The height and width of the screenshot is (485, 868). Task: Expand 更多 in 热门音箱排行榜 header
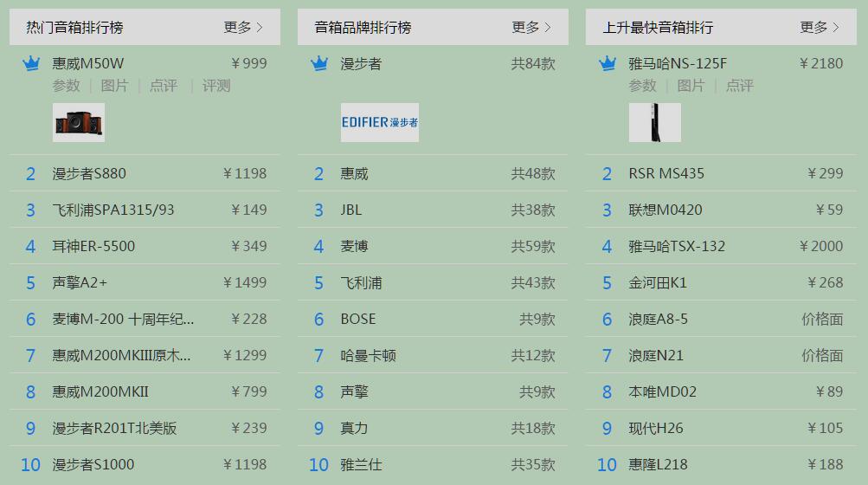(x=242, y=28)
